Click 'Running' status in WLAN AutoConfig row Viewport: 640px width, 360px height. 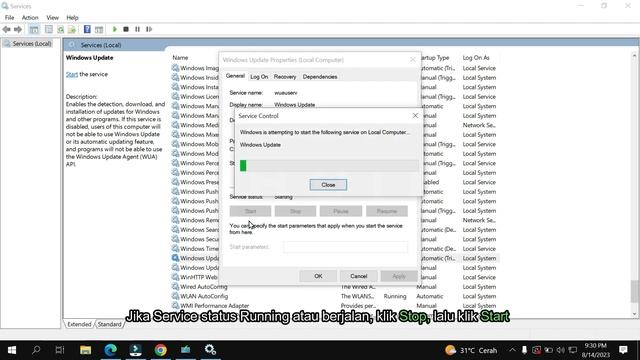[x=395, y=296]
